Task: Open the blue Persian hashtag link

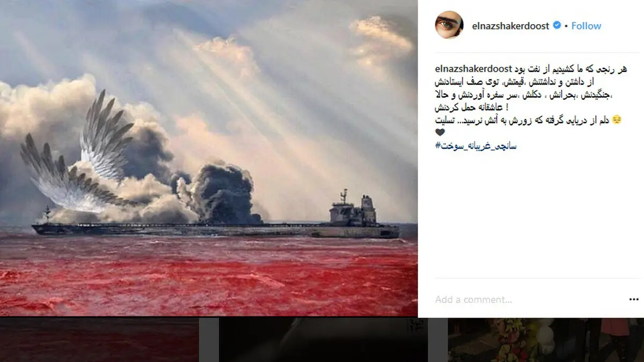Action: 476,145
